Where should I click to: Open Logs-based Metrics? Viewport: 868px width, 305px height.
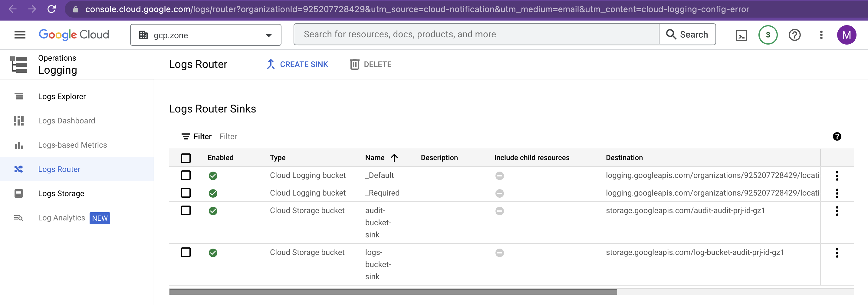(x=72, y=145)
